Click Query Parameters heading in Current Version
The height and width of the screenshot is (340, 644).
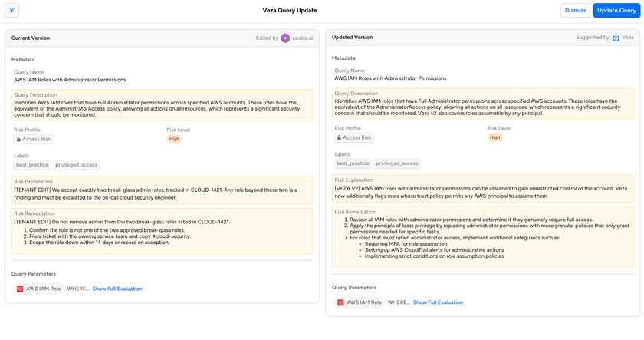click(x=33, y=274)
